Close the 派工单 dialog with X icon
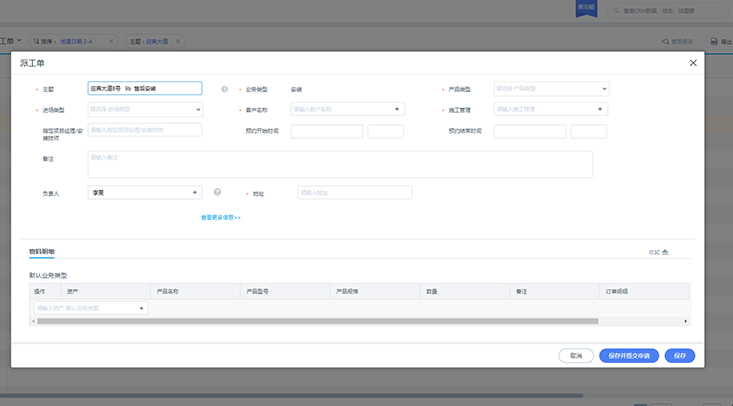This screenshot has height=406, width=733. tap(693, 63)
